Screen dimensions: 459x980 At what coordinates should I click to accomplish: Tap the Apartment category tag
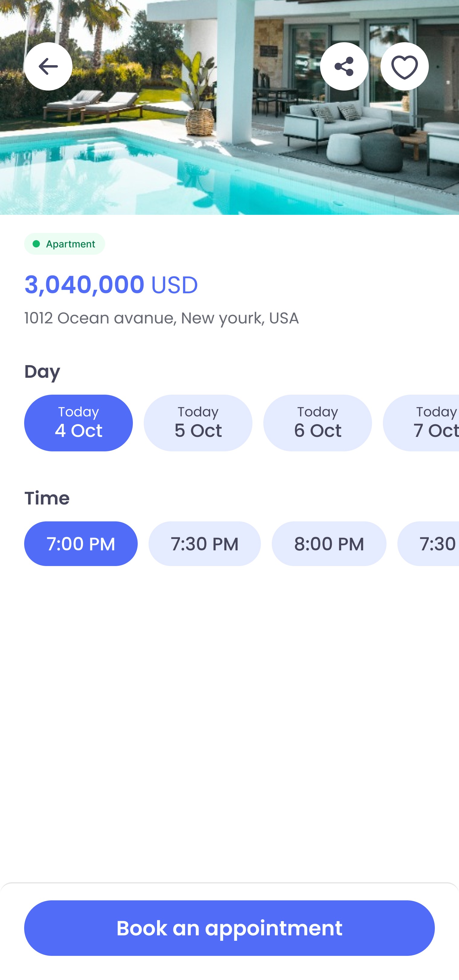pyautogui.click(x=65, y=244)
